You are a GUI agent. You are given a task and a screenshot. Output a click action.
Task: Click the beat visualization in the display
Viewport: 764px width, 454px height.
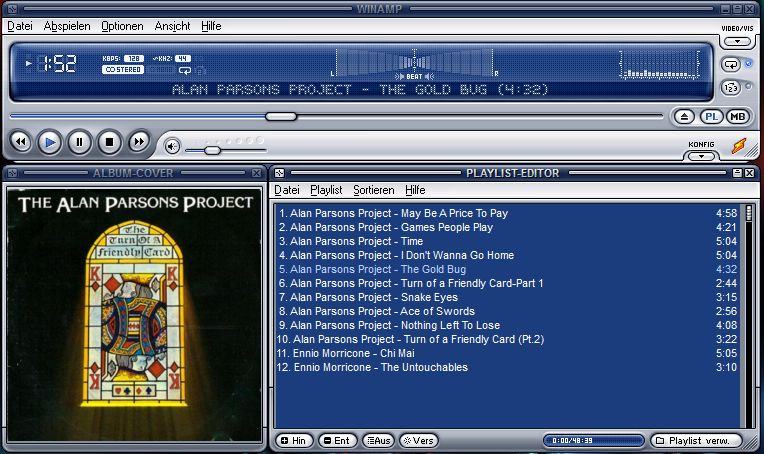414,63
